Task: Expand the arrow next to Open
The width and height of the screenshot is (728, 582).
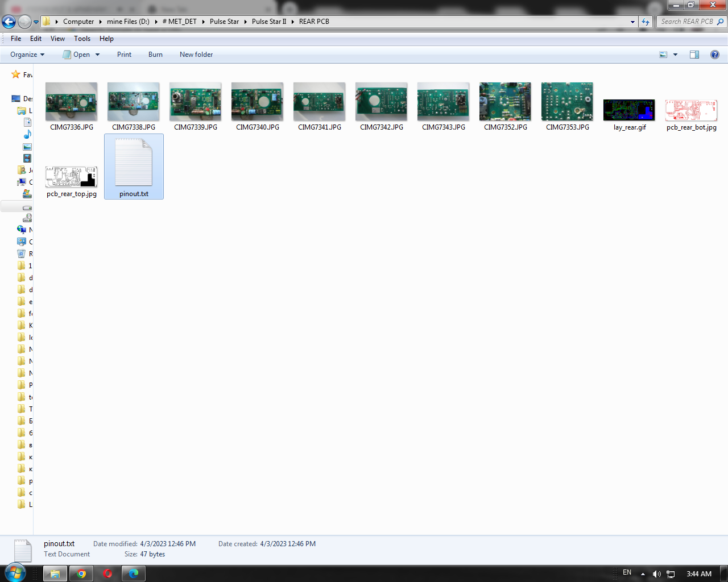Action: [97, 55]
